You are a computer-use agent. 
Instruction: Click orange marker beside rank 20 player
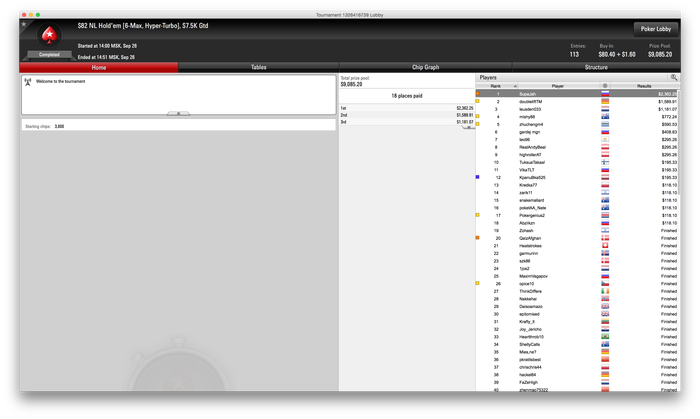click(478, 238)
